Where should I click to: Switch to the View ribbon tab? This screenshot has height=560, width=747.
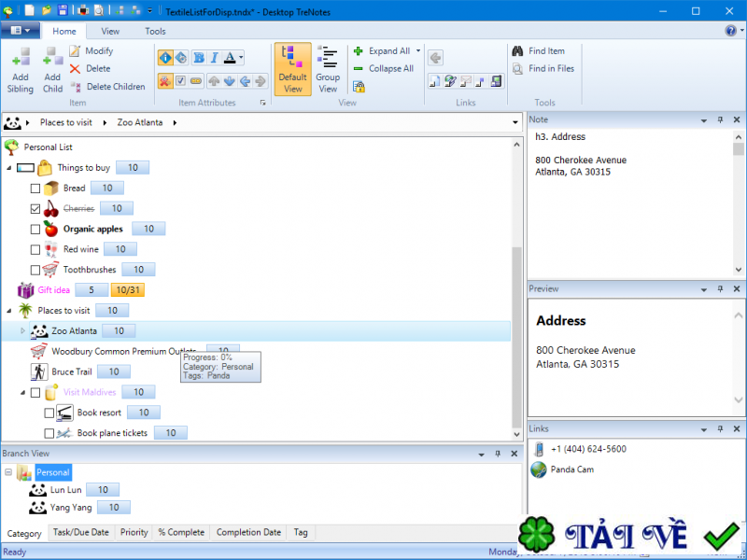(110, 31)
